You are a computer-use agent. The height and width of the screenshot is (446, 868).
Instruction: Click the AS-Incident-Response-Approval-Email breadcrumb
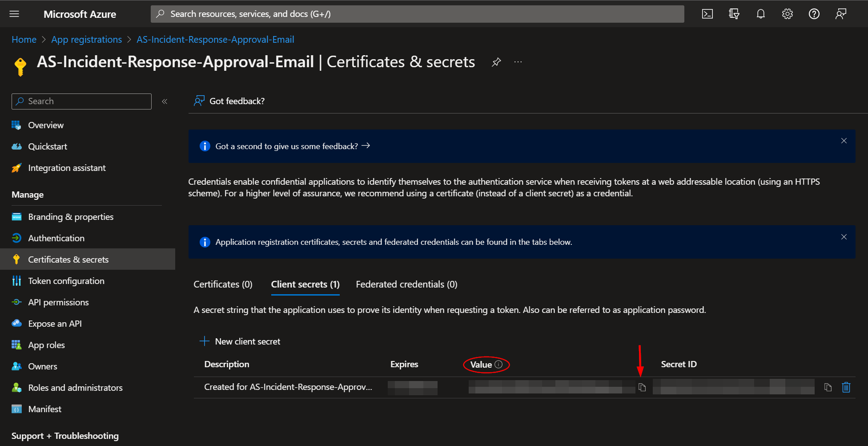[215, 40]
